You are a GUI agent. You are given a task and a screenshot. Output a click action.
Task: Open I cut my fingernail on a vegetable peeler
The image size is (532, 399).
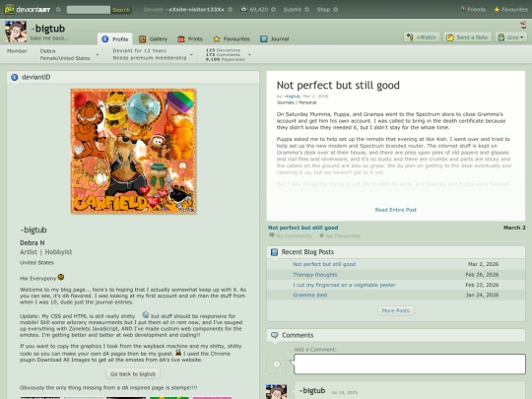pyautogui.click(x=344, y=285)
